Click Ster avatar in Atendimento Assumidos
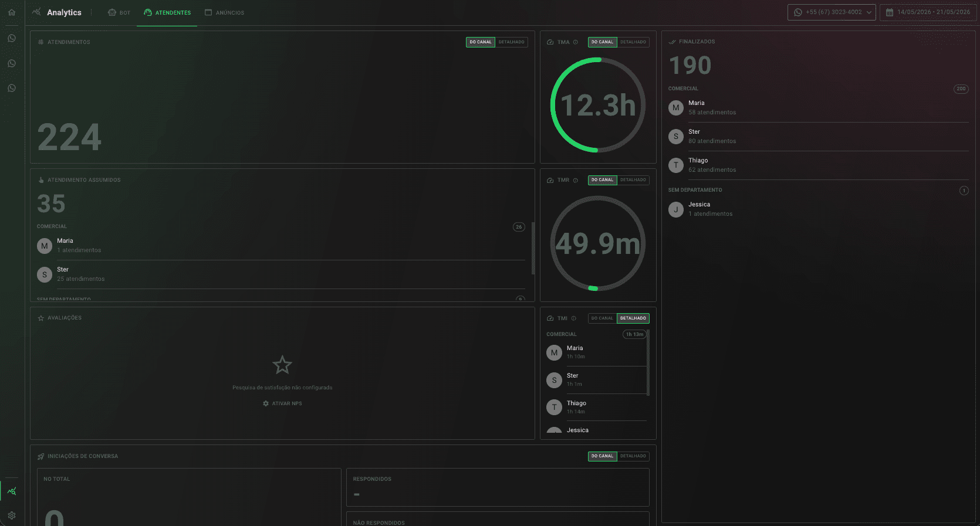This screenshot has height=526, width=980. click(x=45, y=274)
